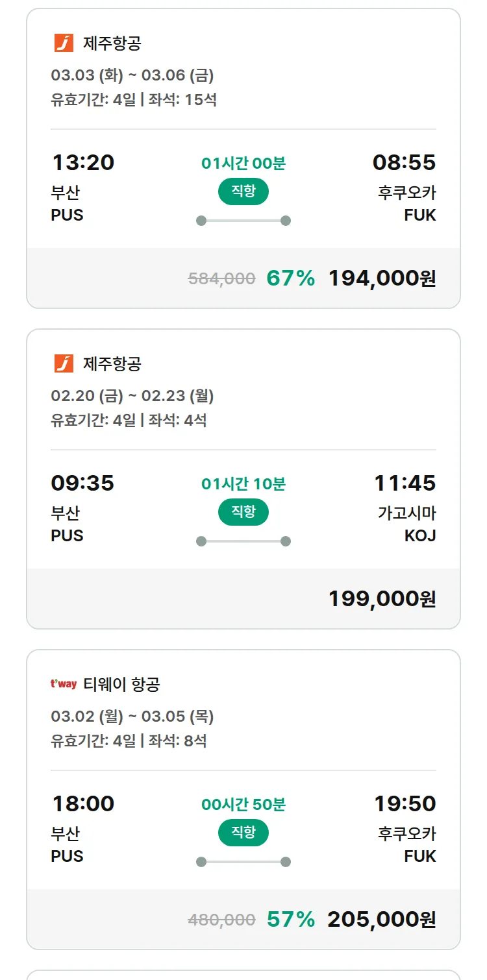Open the 02.20 (금) ~ 02.23 (월) date range

click(132, 396)
